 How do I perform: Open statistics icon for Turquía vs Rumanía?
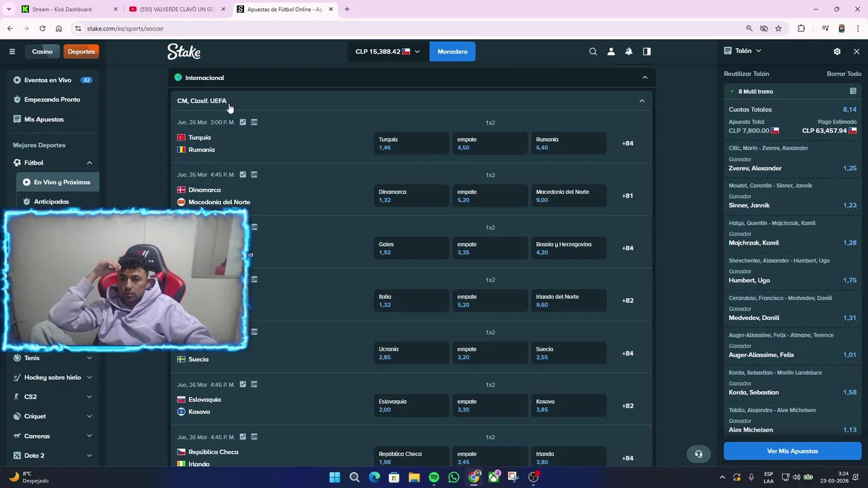[243, 123]
